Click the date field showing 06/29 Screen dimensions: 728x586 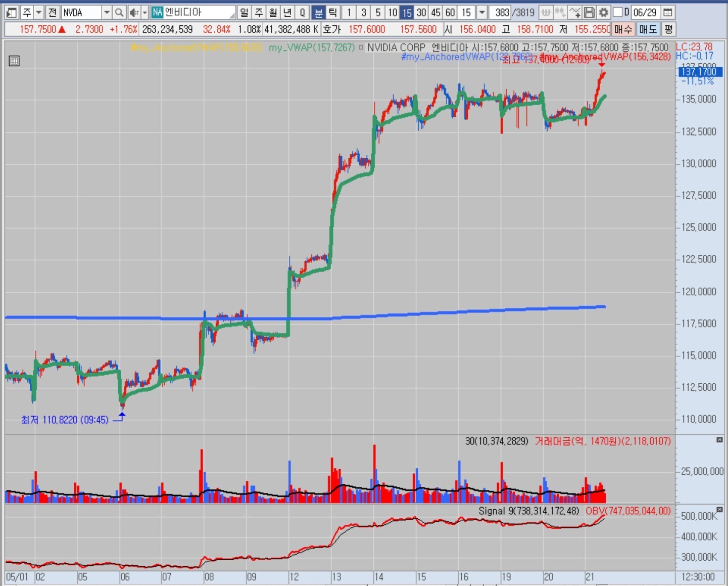coord(645,12)
